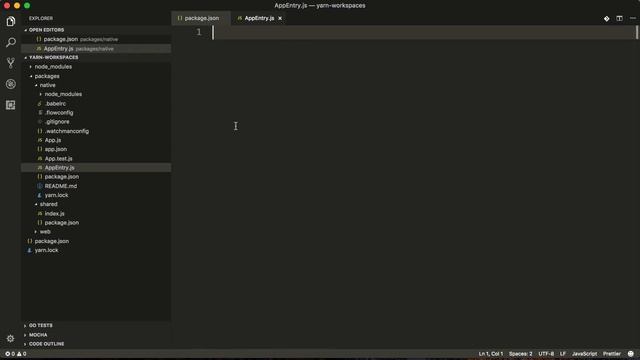Collapse the shared folder
Image resolution: width=640 pixels, height=360 pixels.
[49, 204]
